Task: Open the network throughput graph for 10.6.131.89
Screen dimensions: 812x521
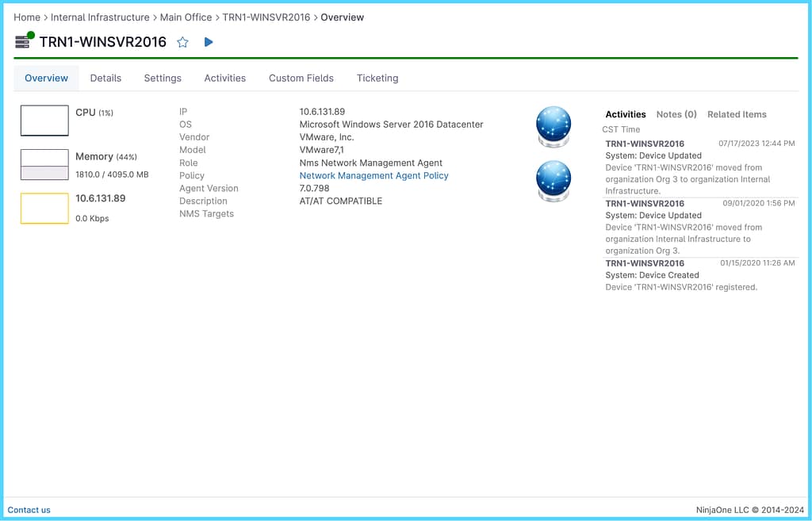Action: pyautogui.click(x=44, y=208)
